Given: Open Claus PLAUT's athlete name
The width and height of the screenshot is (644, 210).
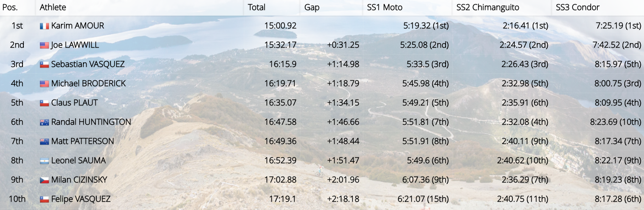Looking at the screenshot, I should pos(74,103).
